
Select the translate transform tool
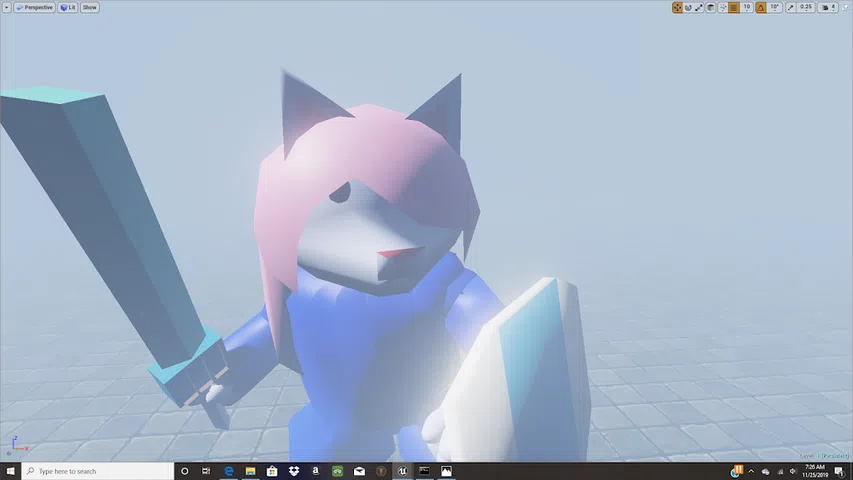tap(677, 8)
